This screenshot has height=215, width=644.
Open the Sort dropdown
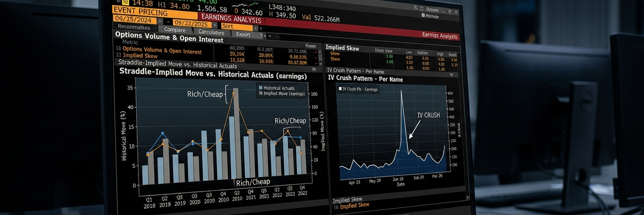(237, 27)
